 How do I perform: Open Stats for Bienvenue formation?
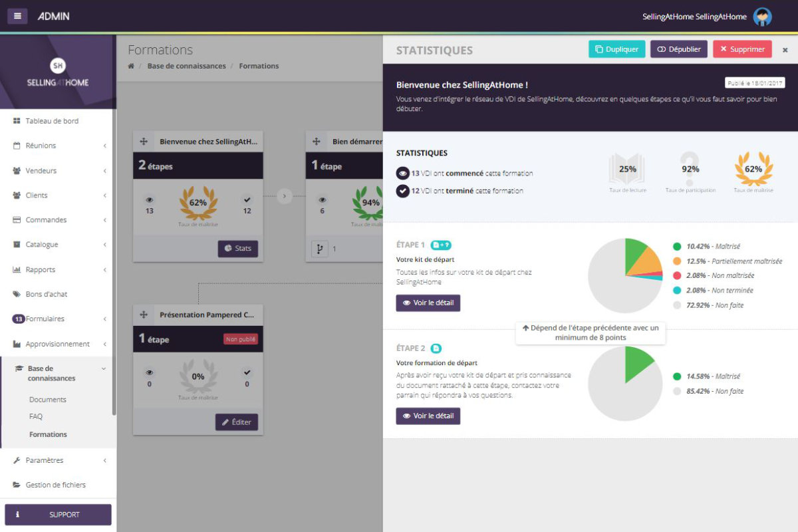[238, 249]
